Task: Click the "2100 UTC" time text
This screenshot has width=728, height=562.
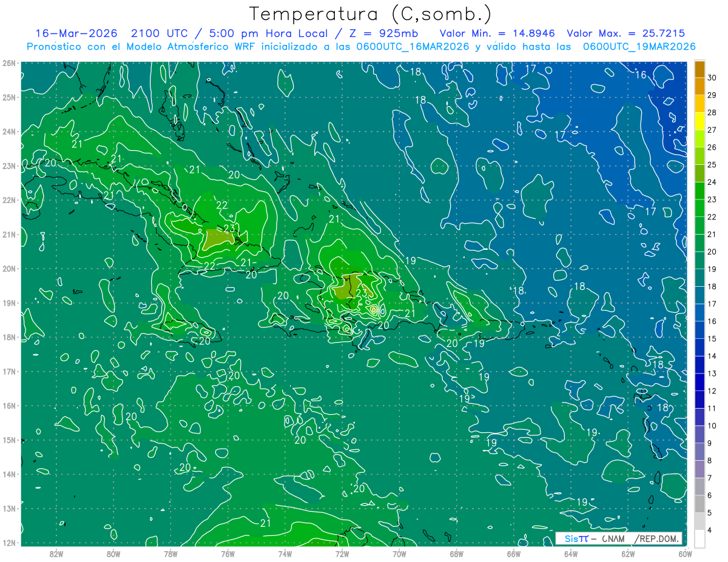Action: point(161,33)
